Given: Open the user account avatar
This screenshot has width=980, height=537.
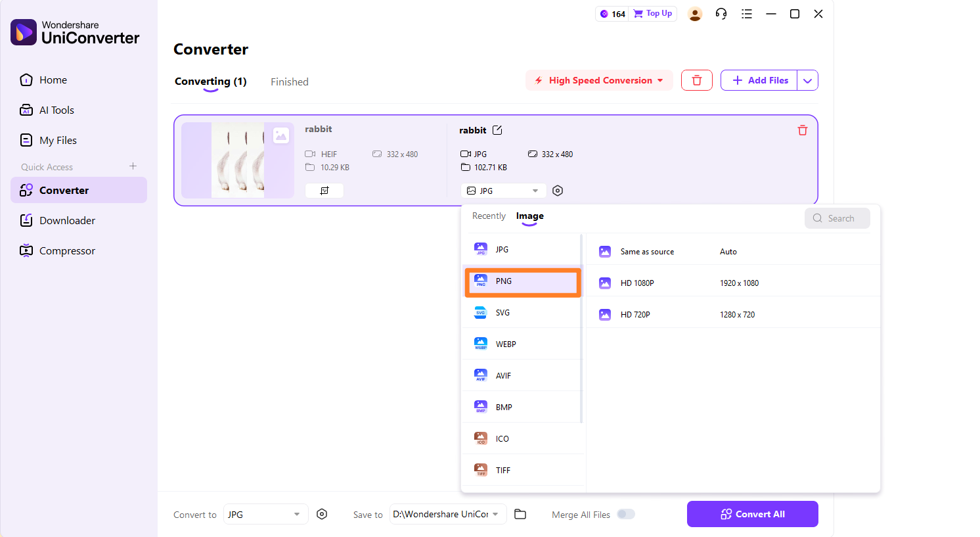Looking at the screenshot, I should 694,14.
